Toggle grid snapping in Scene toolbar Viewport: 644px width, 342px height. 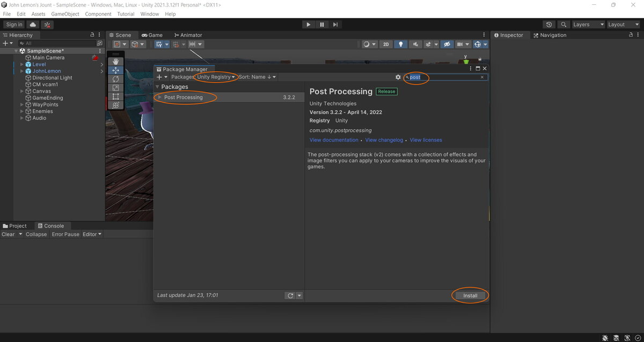175,44
